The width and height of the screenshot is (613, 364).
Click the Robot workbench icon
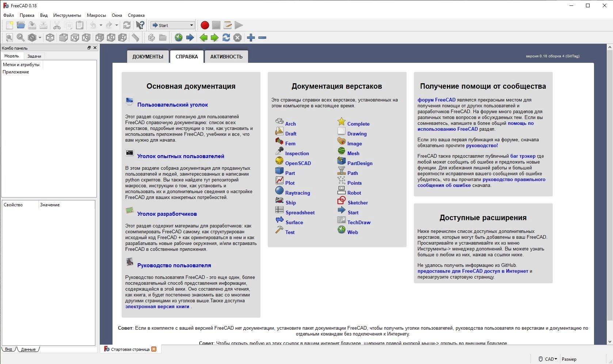pos(342,190)
